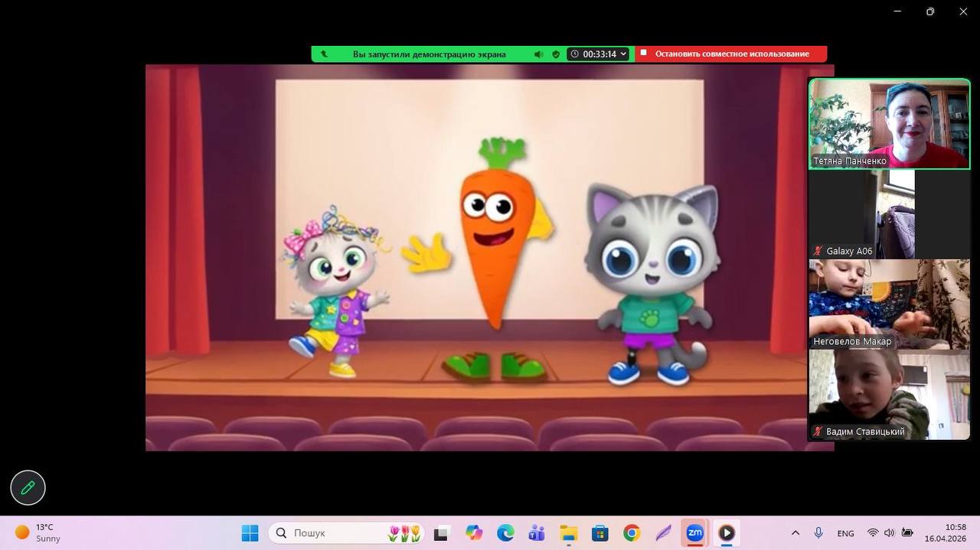Select the Galaxy A06 participant tile

coord(889,214)
